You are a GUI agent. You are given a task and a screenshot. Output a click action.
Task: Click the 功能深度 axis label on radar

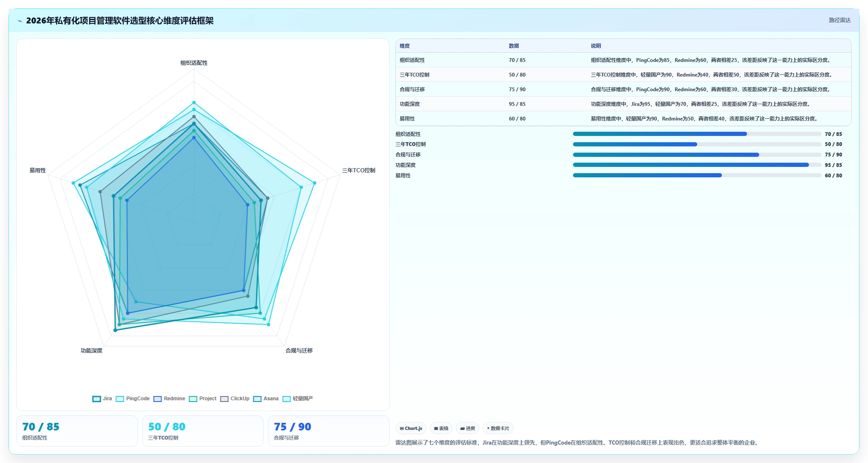[92, 350]
